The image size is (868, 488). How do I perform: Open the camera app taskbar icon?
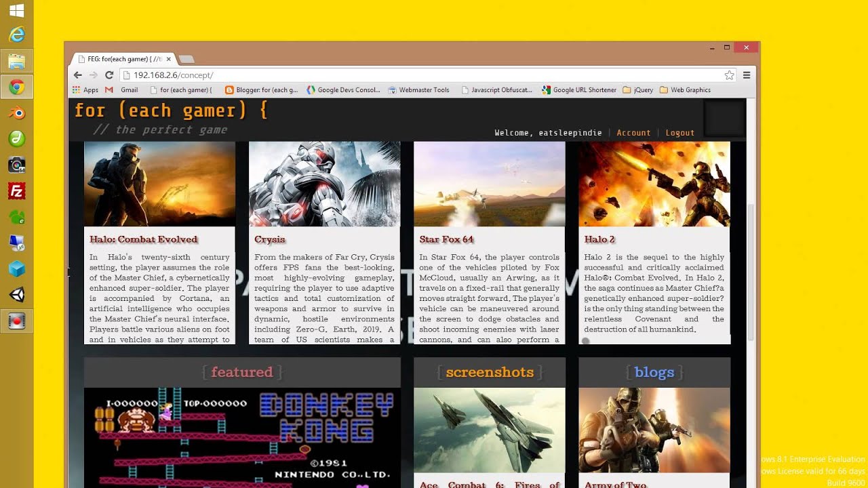17,165
